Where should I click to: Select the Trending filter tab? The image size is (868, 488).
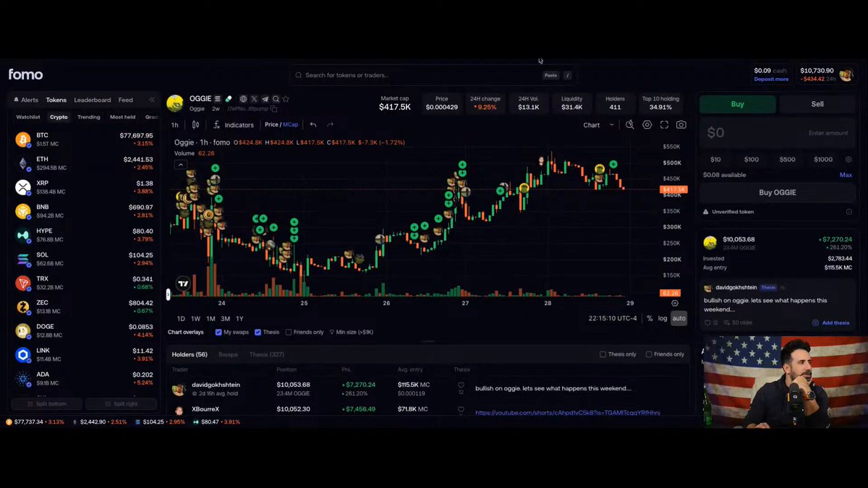pos(89,116)
